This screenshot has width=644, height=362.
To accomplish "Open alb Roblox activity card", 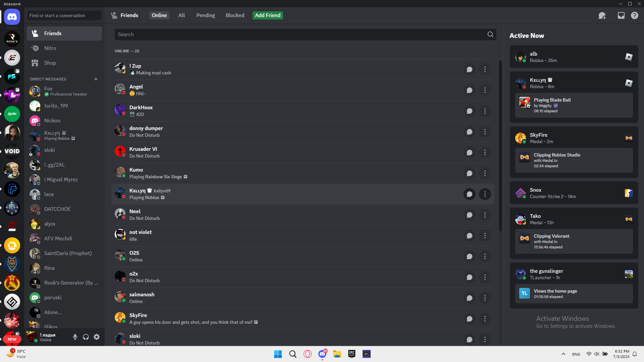I will pyautogui.click(x=574, y=57).
